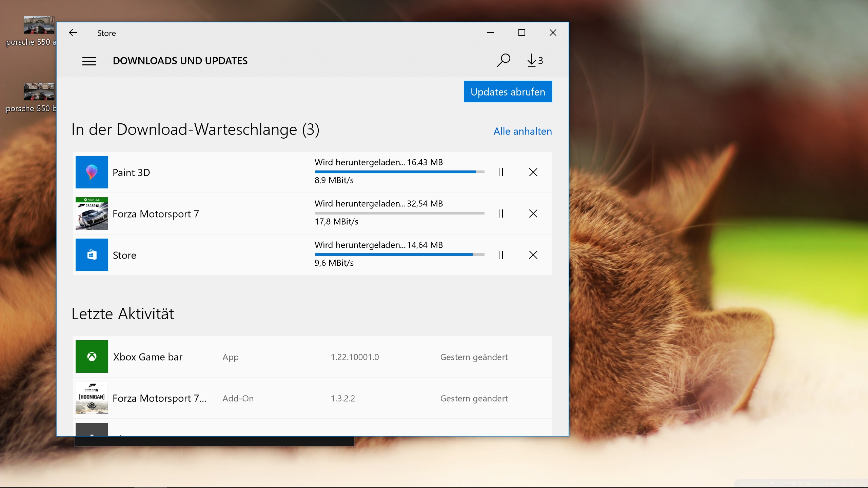Pause the Paint 3D download
The height and width of the screenshot is (488, 868).
[x=500, y=172]
